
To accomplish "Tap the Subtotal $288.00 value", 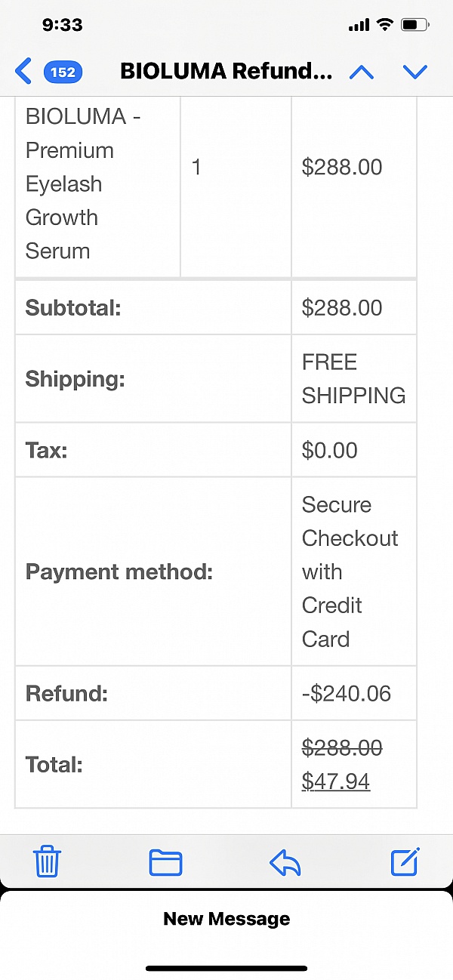I will [342, 307].
